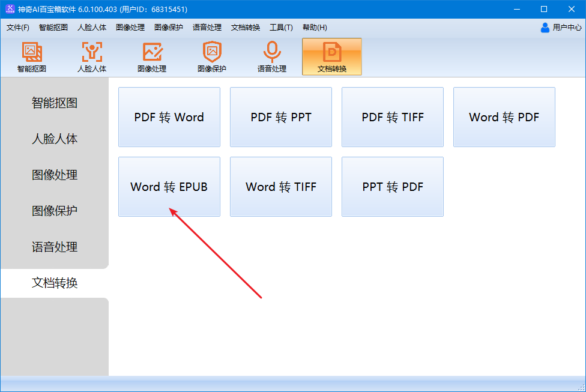Viewport: 586px width, 392px height.
Task: Launch Word 转 TIFF converter
Action: pyautogui.click(x=281, y=187)
